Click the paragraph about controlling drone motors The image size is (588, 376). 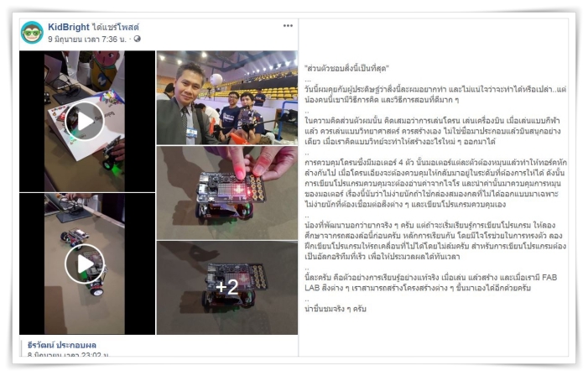(x=435, y=184)
